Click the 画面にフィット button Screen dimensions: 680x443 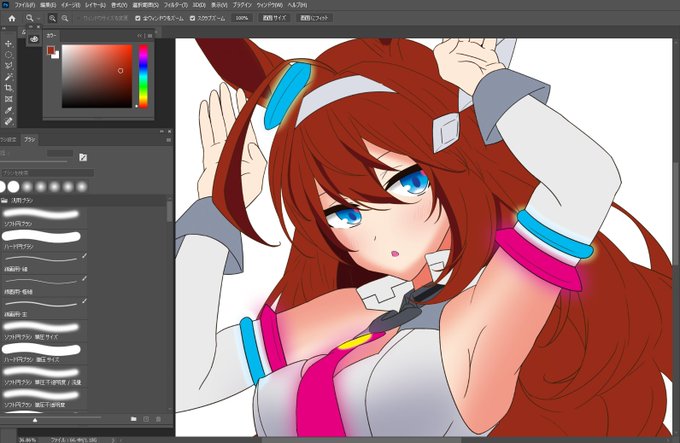click(x=314, y=18)
